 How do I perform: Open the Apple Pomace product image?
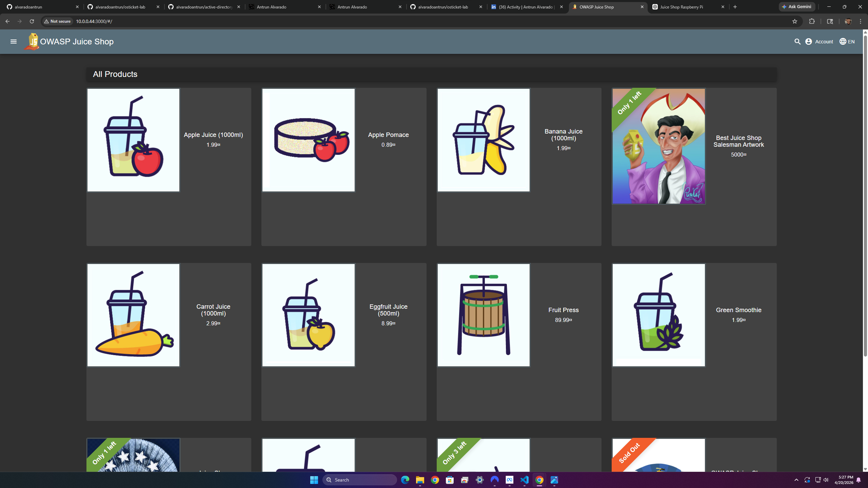(308, 140)
